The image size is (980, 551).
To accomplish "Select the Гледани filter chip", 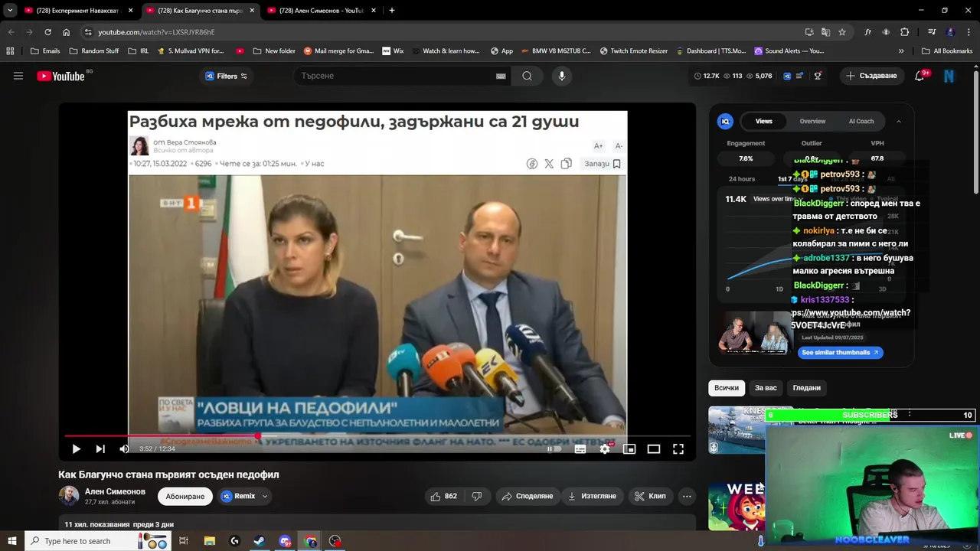I will pos(806,388).
